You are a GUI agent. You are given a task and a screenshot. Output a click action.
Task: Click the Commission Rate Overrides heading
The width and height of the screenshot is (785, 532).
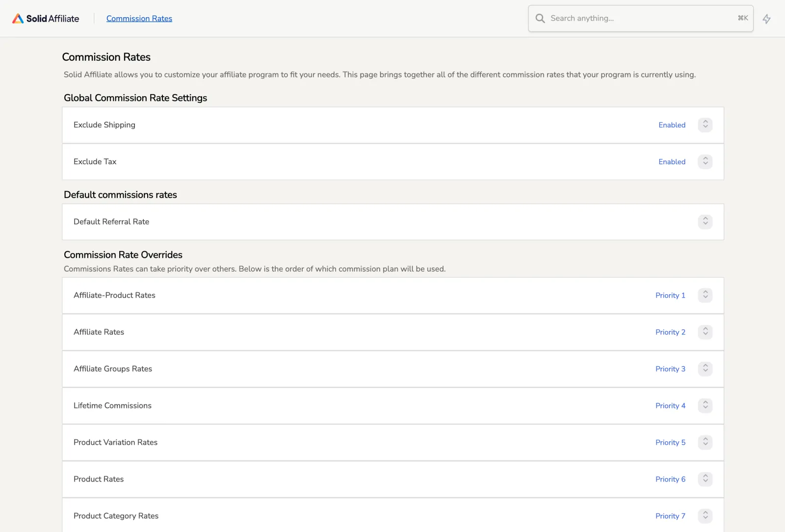click(123, 255)
